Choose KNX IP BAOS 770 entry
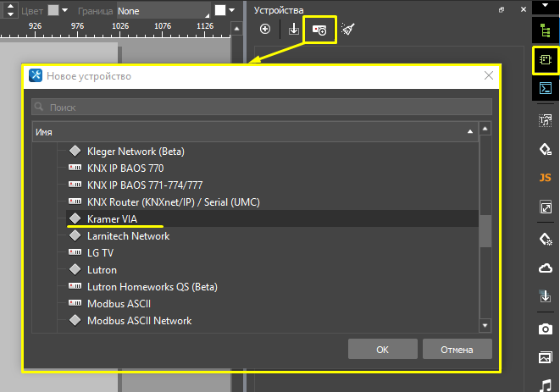 [x=125, y=168]
